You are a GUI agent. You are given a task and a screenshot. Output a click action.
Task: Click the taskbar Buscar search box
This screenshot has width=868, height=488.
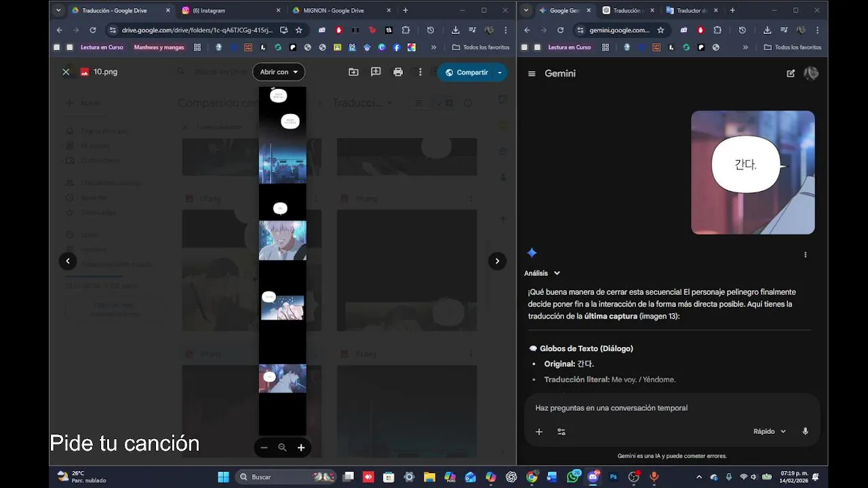285,477
